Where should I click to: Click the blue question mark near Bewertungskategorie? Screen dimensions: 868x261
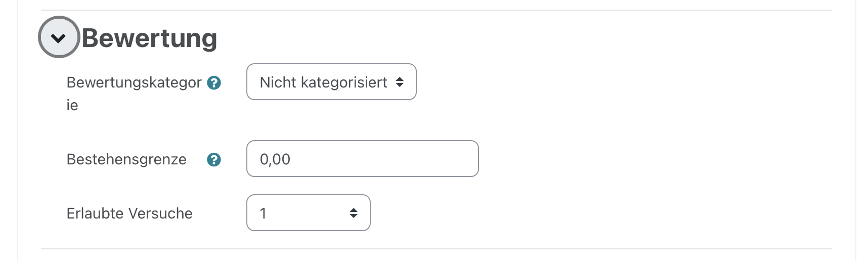tap(214, 82)
